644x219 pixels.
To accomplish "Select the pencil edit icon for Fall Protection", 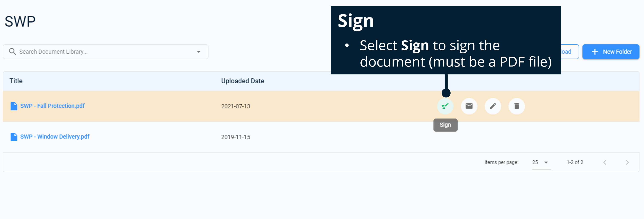I will tap(493, 106).
